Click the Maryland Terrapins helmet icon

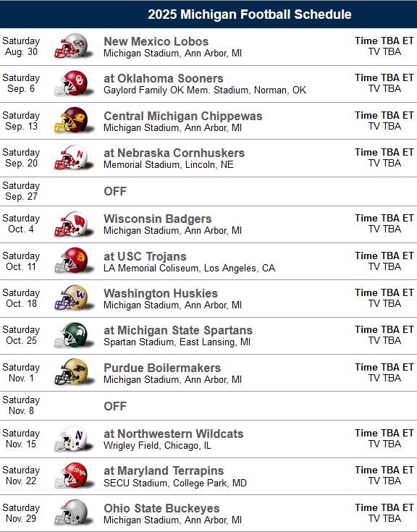click(74, 476)
